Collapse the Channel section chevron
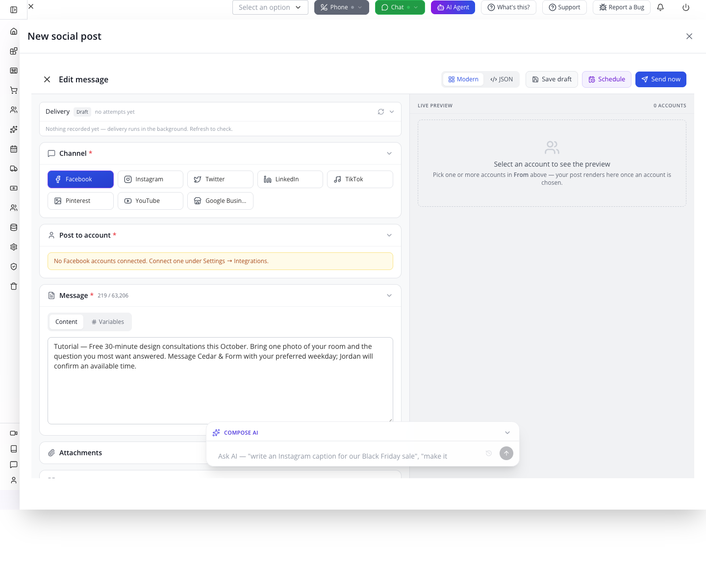The image size is (706, 588). click(389, 153)
